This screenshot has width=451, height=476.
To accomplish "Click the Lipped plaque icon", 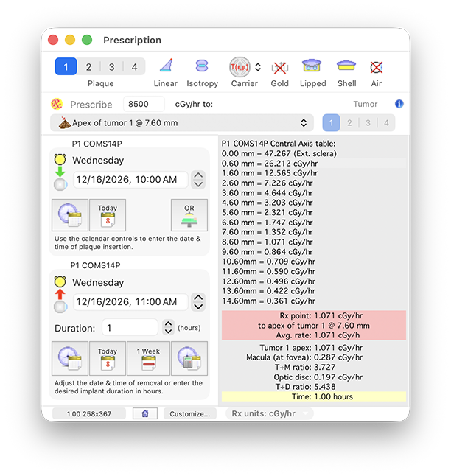I will click(x=312, y=67).
